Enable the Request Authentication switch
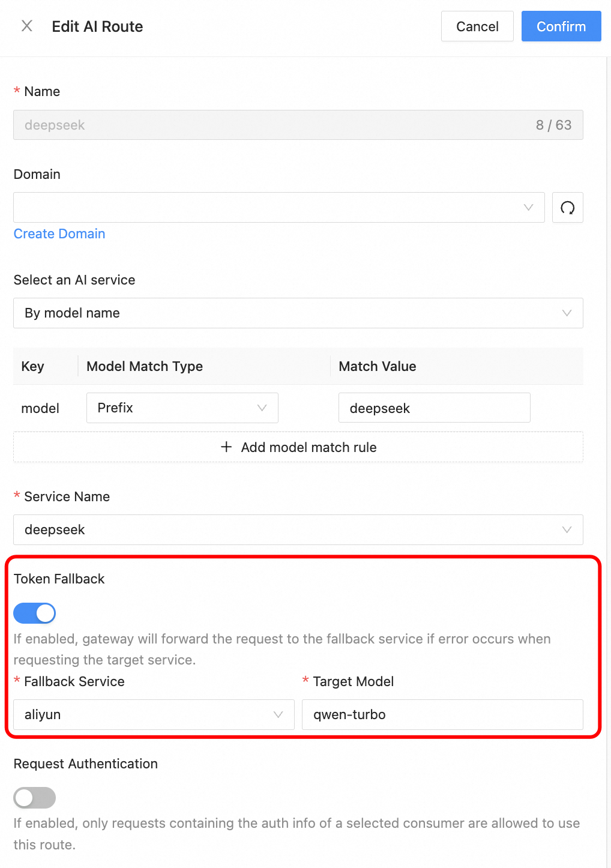This screenshot has height=868, width=611. coord(35,798)
